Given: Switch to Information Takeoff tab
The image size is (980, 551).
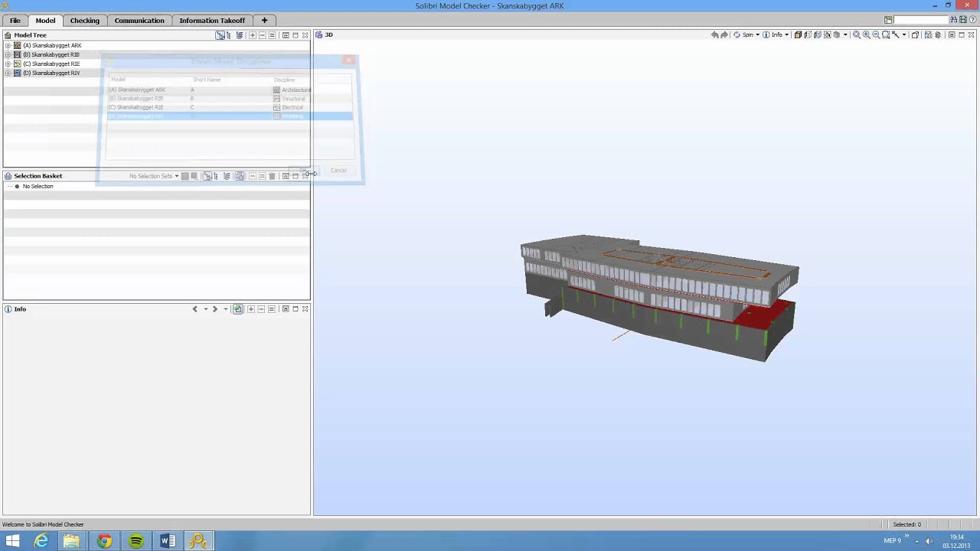Looking at the screenshot, I should coord(212,20).
